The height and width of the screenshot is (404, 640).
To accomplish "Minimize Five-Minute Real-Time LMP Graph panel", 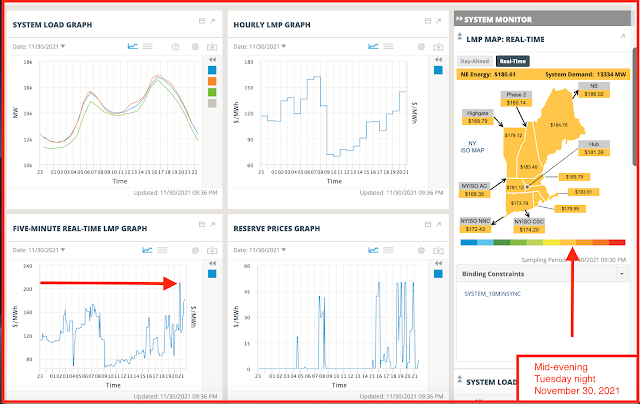I will click(x=202, y=224).
